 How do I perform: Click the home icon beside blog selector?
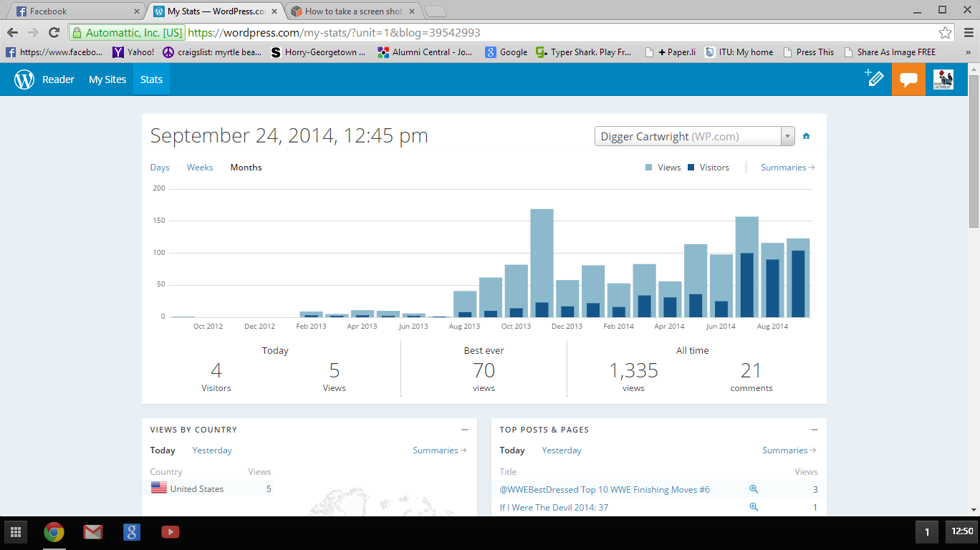coord(807,136)
